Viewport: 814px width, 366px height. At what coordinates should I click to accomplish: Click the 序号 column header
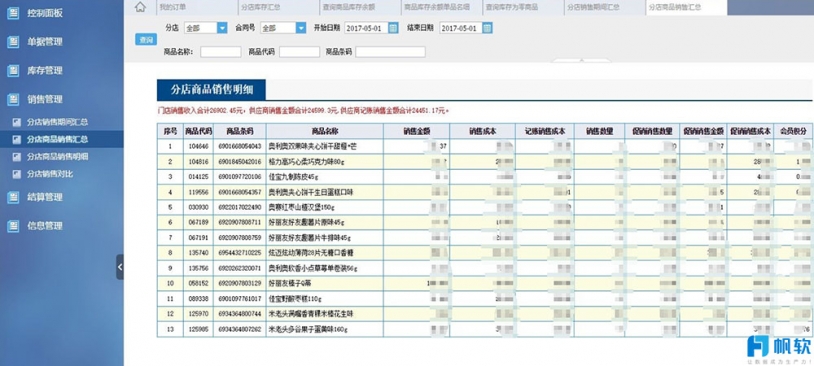pos(170,132)
